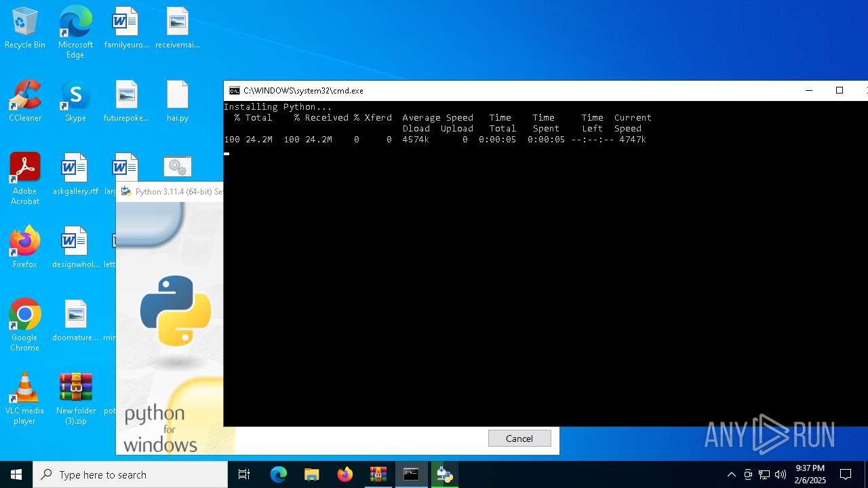This screenshot has height=488, width=868.
Task: Click the settings-gear file icon on the desktop
Action: 178,167
